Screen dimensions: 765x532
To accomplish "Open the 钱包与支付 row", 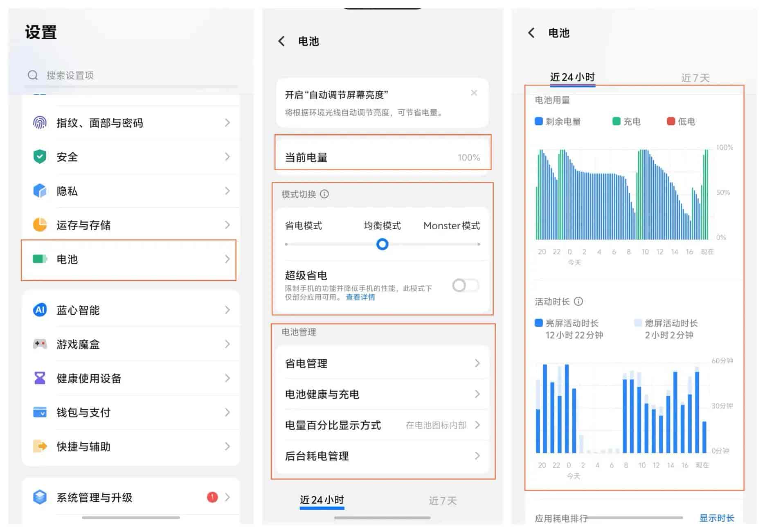I will [131, 412].
